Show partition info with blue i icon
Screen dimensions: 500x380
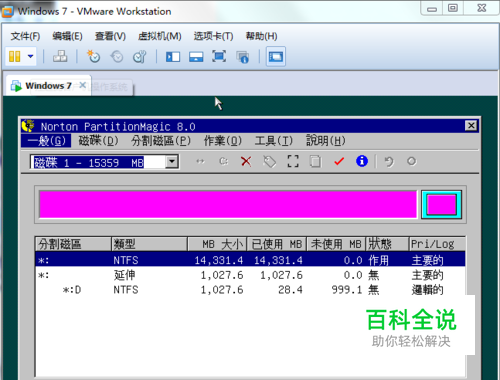tap(362, 161)
